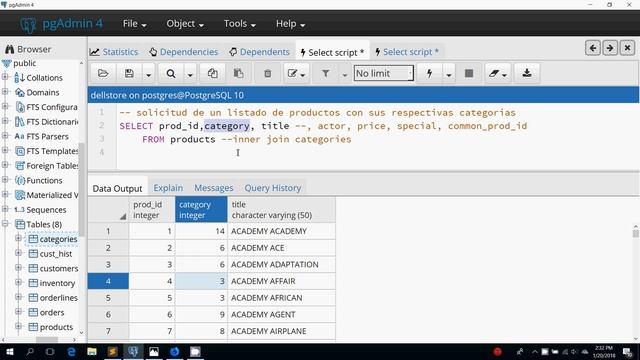This screenshot has width=640, height=360.
Task: Click the Copy icon in toolbar
Action: (213, 73)
